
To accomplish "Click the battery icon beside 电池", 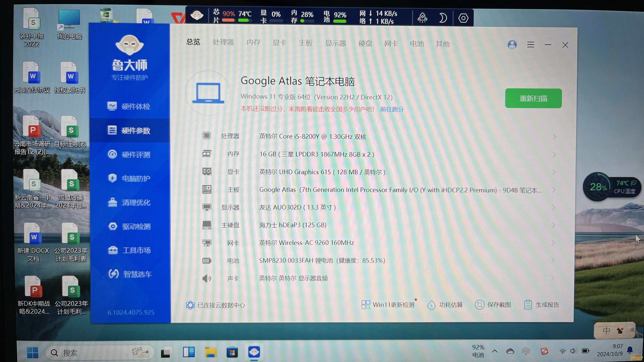I will [207, 261].
